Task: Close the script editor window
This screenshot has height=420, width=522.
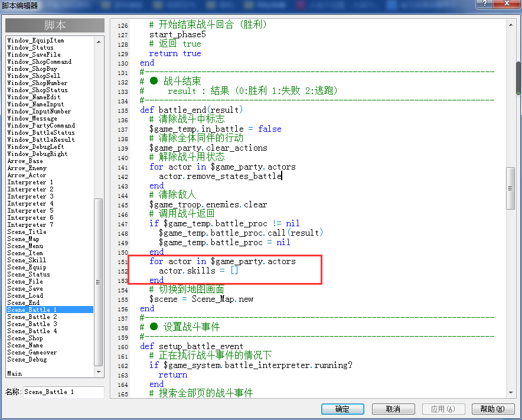Action: click(x=507, y=4)
